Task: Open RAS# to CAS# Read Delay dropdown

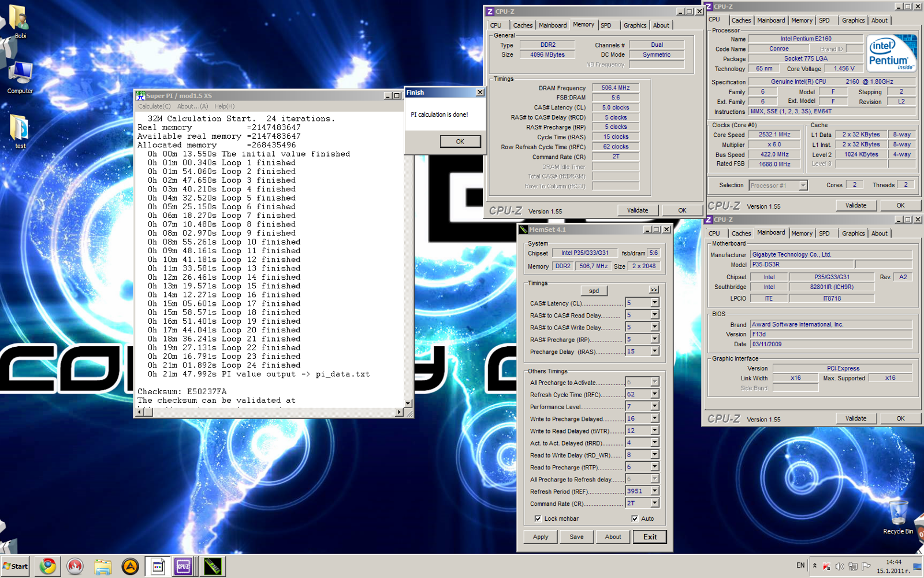Action: [x=655, y=315]
